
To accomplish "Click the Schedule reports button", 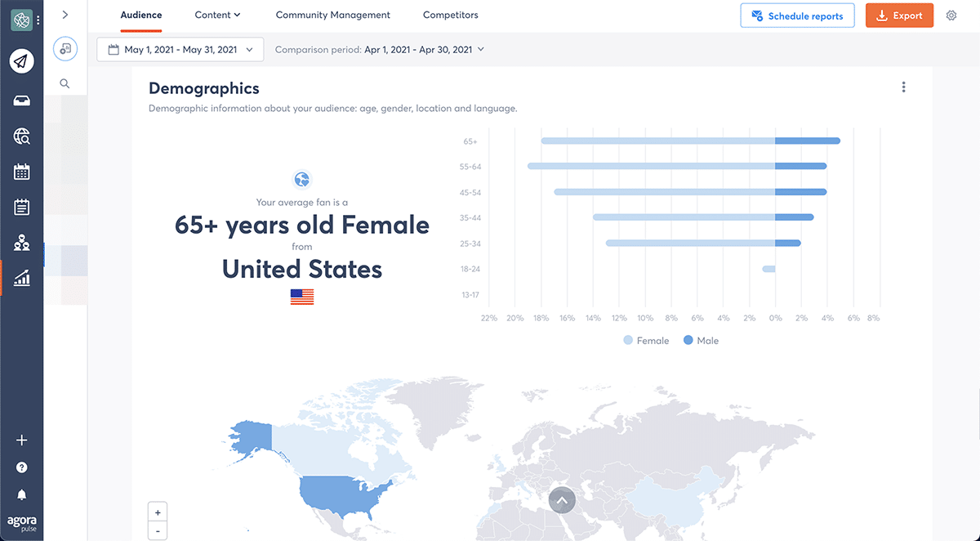I will (x=797, y=16).
